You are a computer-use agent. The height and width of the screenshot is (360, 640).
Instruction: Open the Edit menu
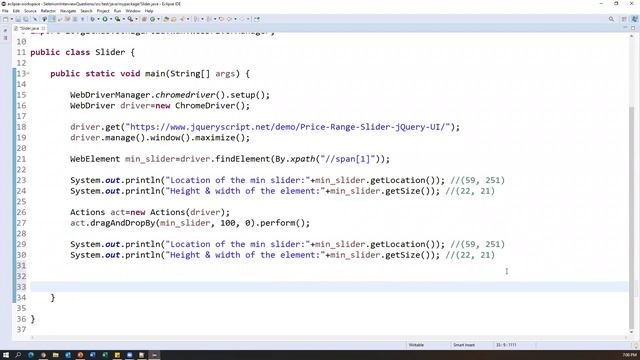[x=16, y=11]
